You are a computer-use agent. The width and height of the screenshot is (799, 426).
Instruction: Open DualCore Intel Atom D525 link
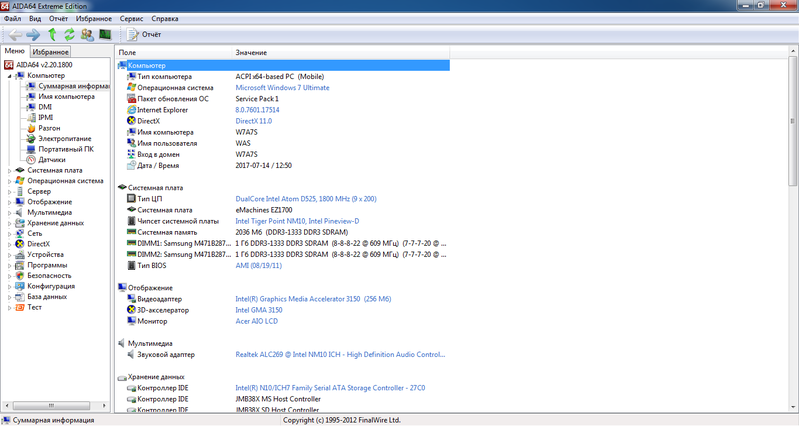(306, 199)
